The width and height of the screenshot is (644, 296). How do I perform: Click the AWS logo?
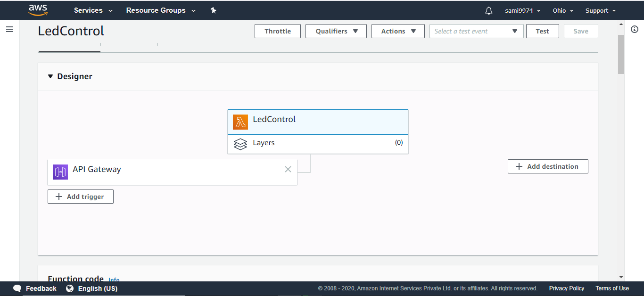coord(38,10)
